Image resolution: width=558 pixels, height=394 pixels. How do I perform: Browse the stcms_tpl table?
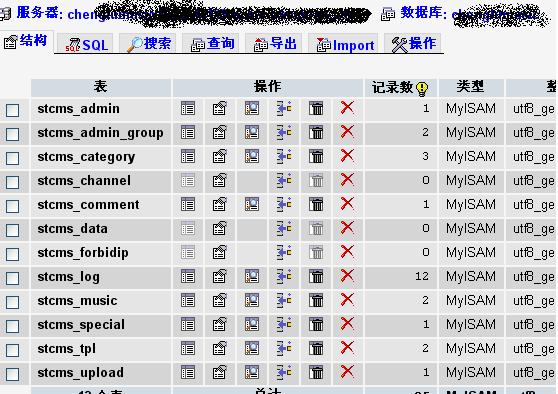(188, 348)
